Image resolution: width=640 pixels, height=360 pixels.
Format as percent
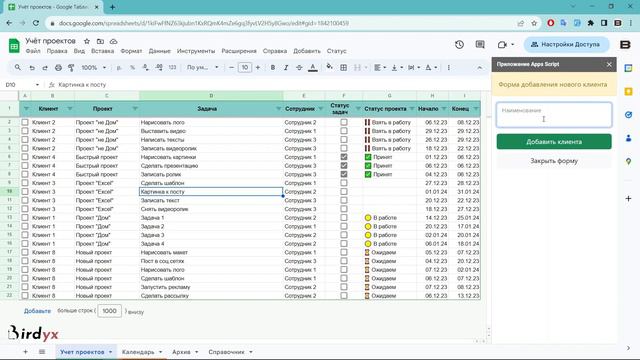[132, 67]
